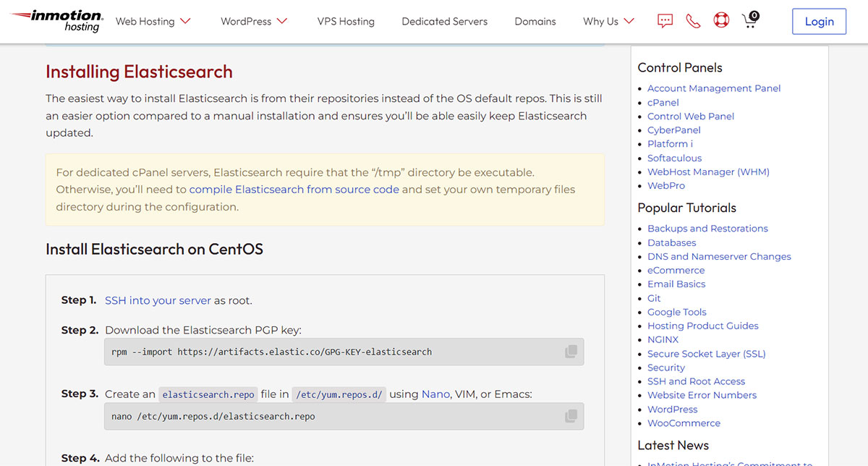This screenshot has width=868, height=466.
Task: Click the Login button
Action: [x=819, y=22]
